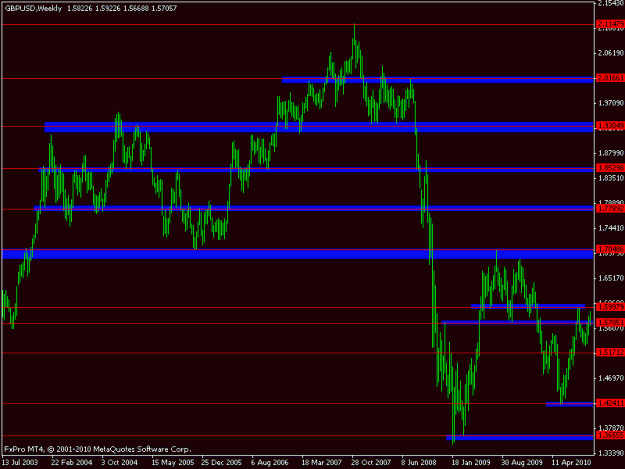Click the 8 Jun 2008 date label
The height and width of the screenshot is (469, 625).
[419, 462]
